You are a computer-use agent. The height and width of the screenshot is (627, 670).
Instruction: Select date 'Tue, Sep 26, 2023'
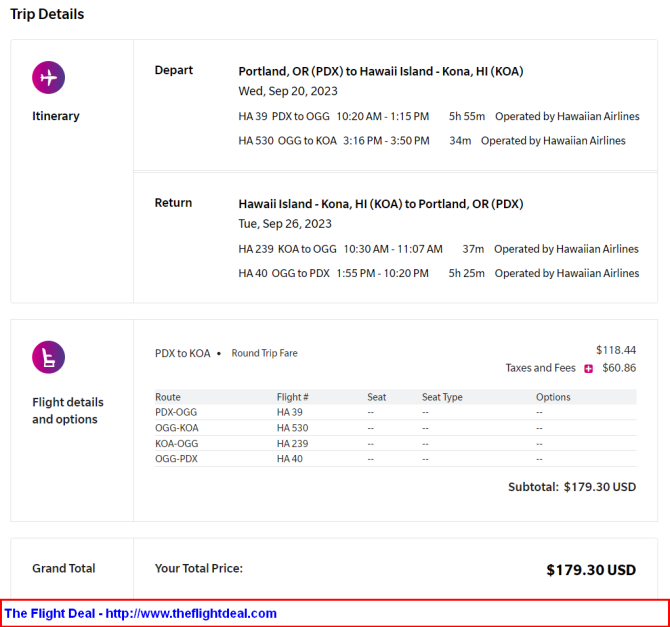285,224
